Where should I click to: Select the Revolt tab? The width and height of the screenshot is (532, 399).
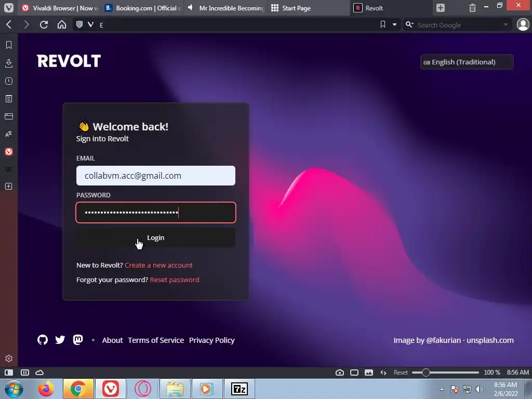pos(391,8)
